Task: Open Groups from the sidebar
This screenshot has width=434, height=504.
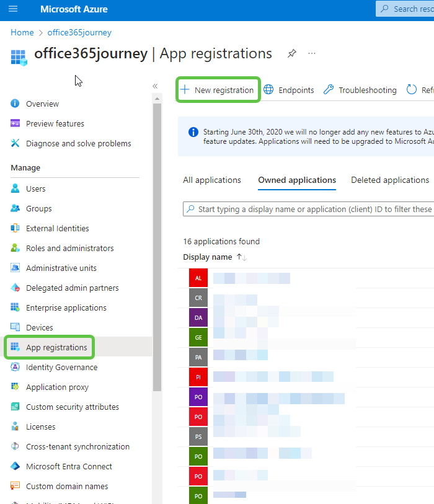Action: 39,208
